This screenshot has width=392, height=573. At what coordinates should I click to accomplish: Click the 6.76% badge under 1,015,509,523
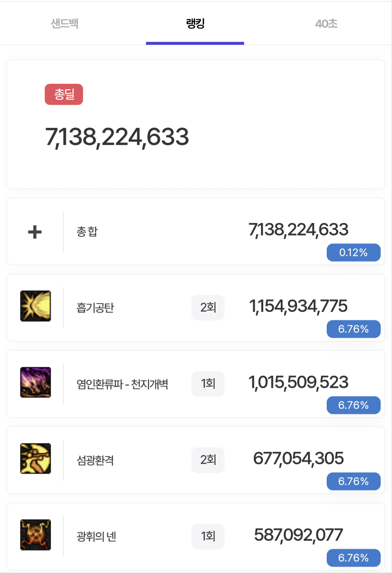pyautogui.click(x=353, y=405)
